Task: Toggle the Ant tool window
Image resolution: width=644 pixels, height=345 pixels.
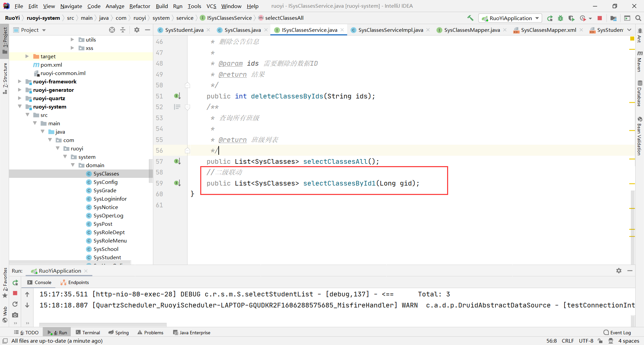Action: click(640, 36)
